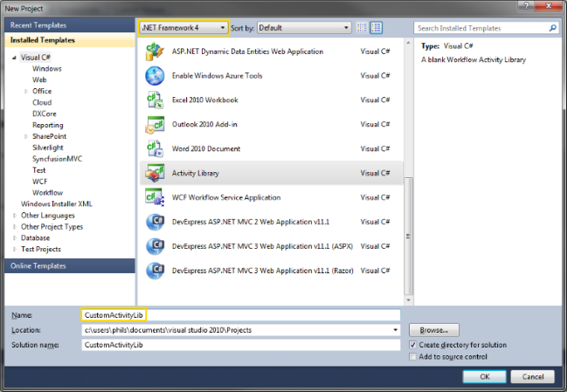Open the Recent Templates section

(x=69, y=25)
